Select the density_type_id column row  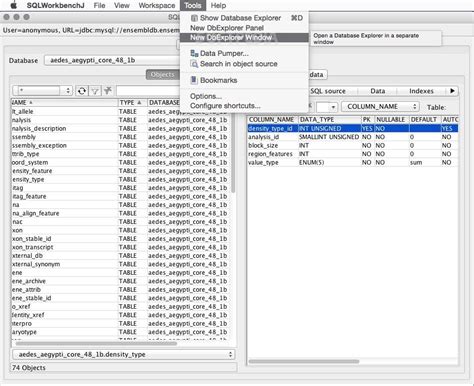353,128
